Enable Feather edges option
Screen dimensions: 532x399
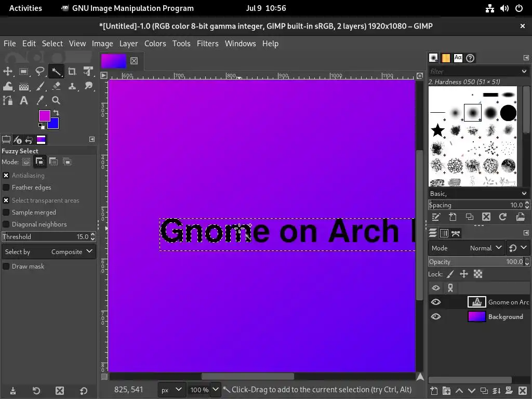coord(6,187)
